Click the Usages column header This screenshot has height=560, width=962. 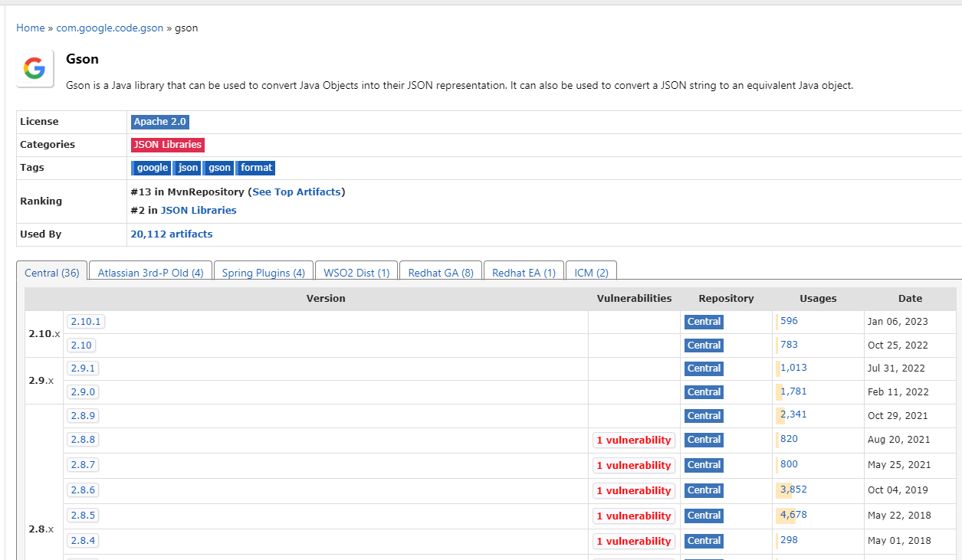point(818,299)
